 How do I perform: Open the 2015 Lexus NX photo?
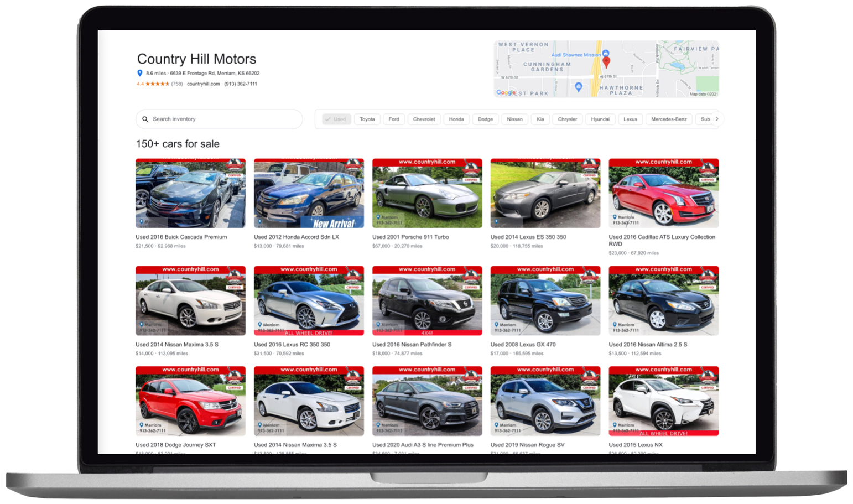(x=664, y=401)
